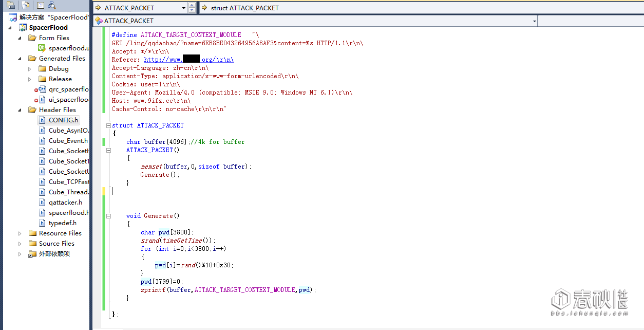
Task: Select qattacker.h in the tree
Action: click(60, 202)
